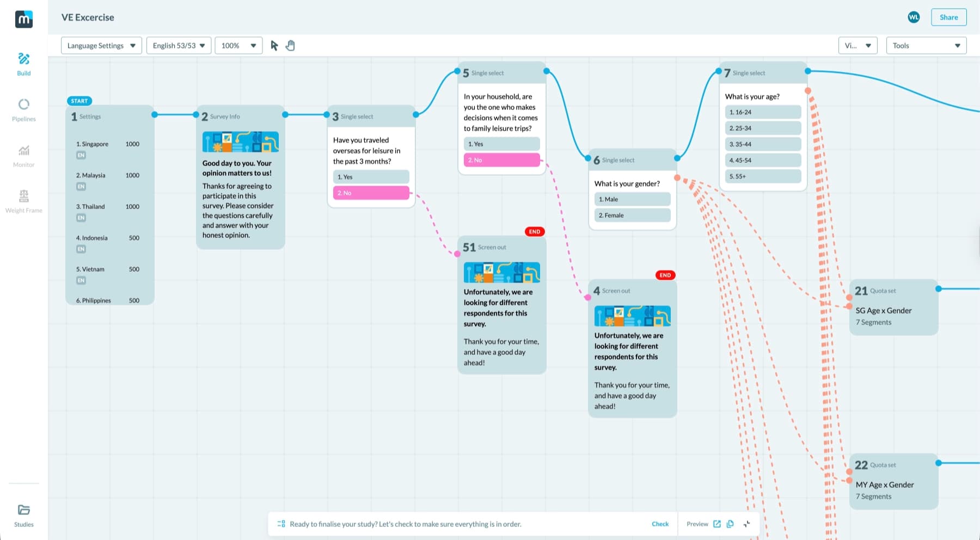Activate the pan hand tool
980x540 pixels.
coord(290,45)
